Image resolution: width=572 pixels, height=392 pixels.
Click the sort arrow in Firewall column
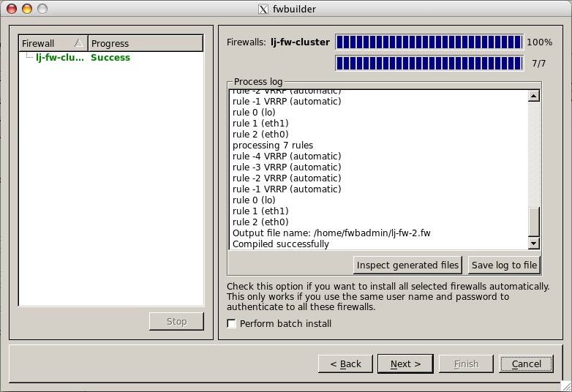tap(78, 44)
